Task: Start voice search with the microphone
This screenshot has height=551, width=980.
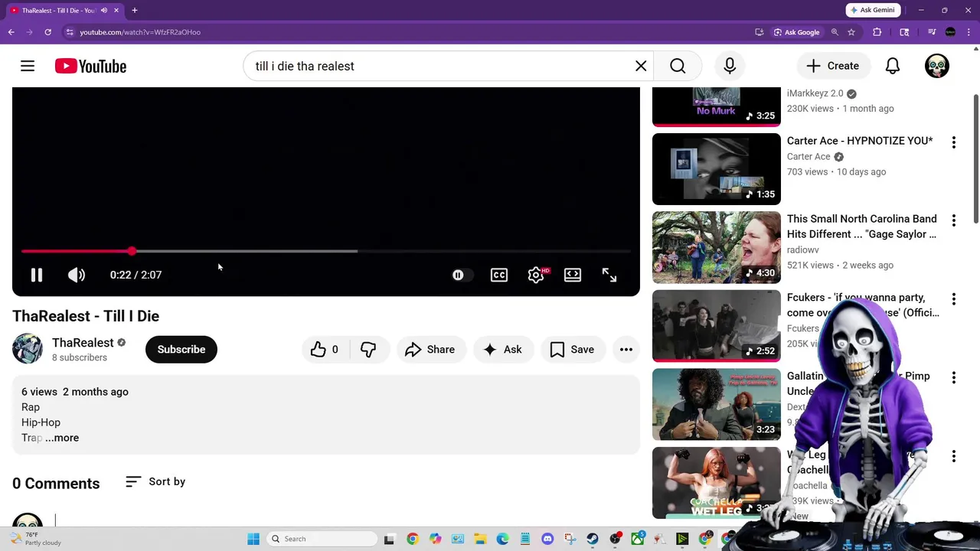Action: click(x=730, y=66)
